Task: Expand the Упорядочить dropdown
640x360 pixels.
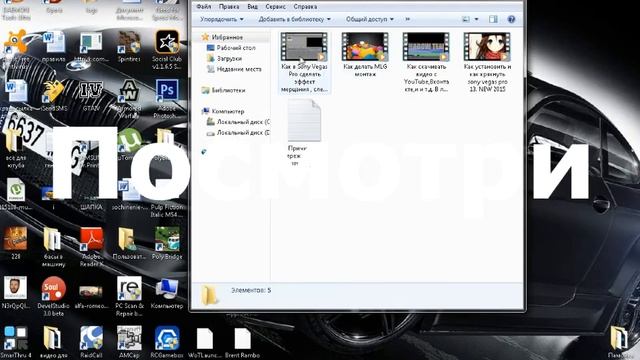Action: click(222, 19)
